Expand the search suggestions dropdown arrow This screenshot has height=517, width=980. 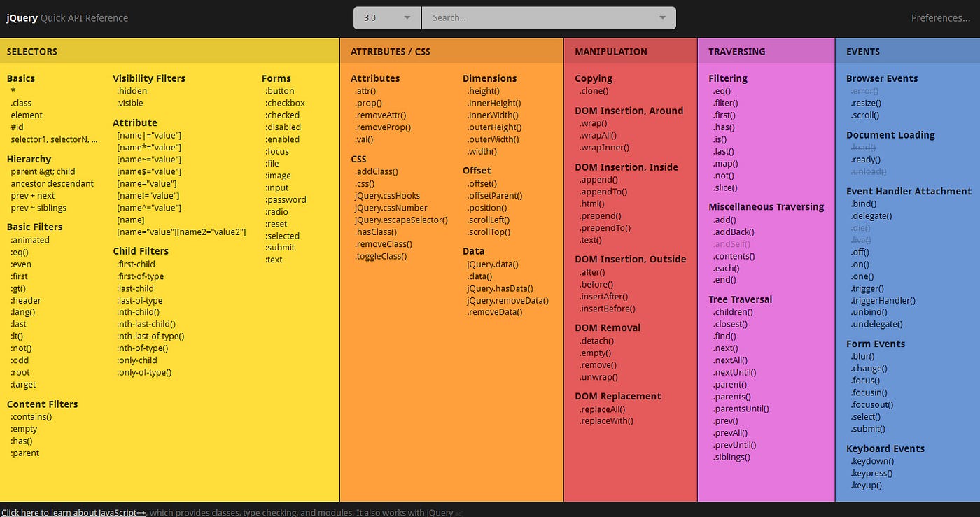662,17
